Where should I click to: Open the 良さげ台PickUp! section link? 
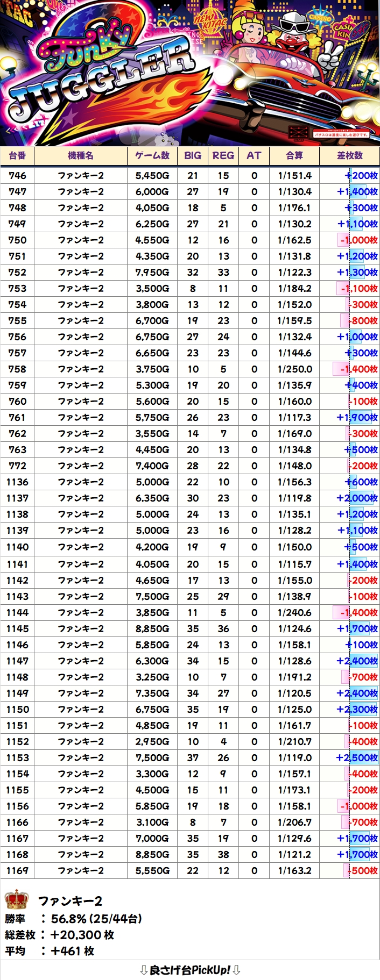tap(189, 970)
